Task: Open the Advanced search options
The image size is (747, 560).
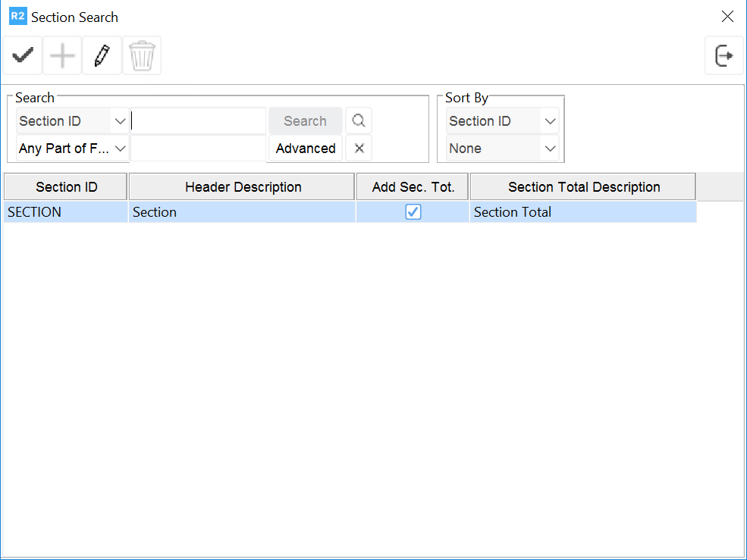Action: coord(306,149)
